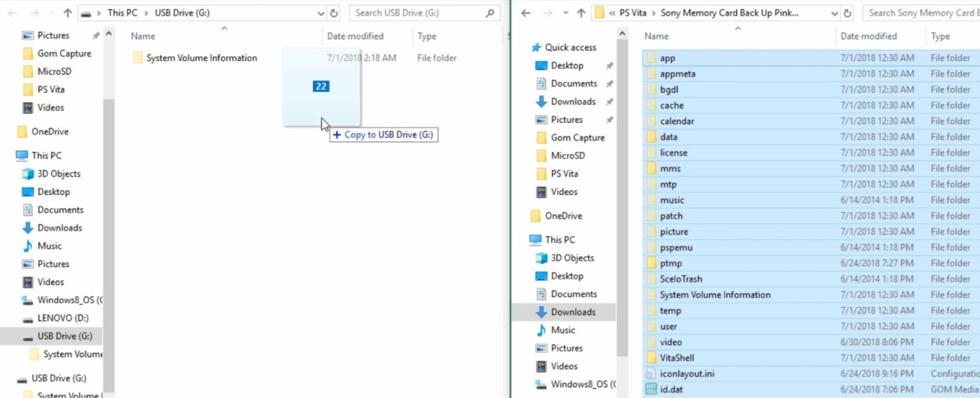Refresh the USB Drive (G:) window
The height and width of the screenshot is (398, 980).
(x=334, y=13)
